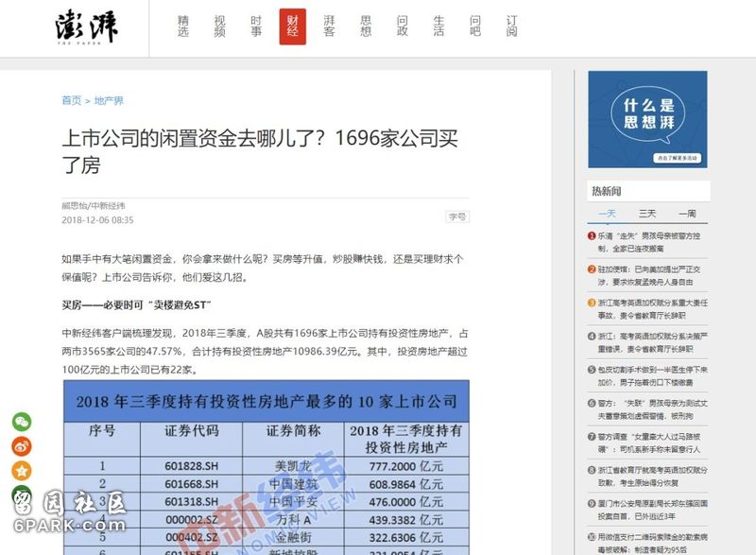756x555 pixels.
Task: Open the 视频 navigation tab
Action: coord(220,26)
